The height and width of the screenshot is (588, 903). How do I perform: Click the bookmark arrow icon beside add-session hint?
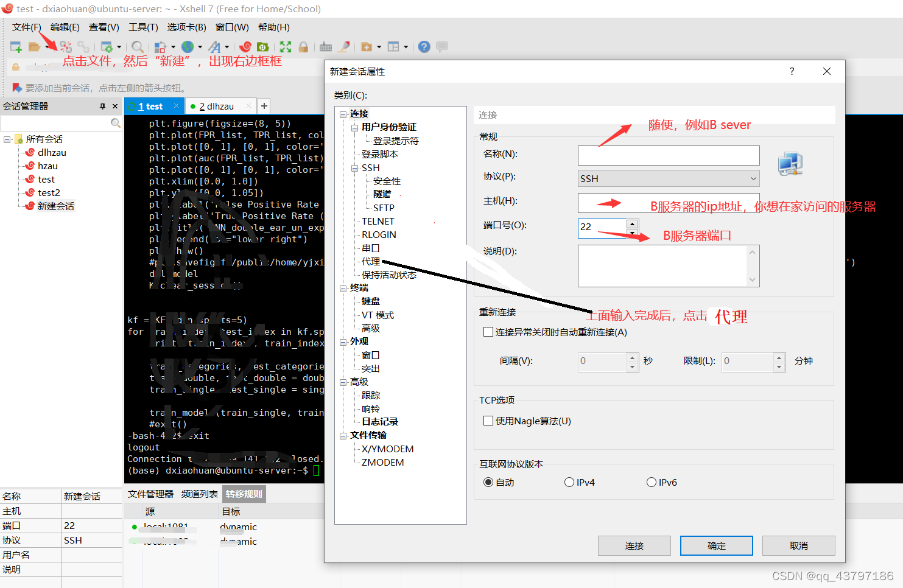17,88
